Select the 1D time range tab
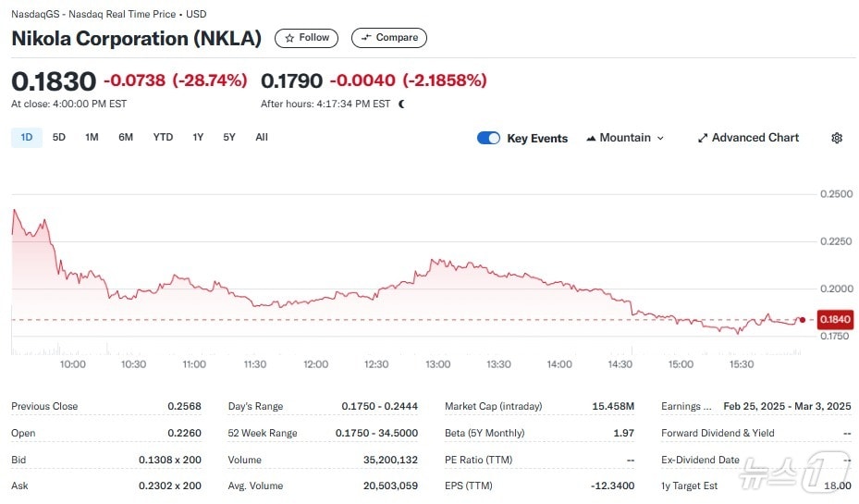The height and width of the screenshot is (504, 859). coord(26,137)
